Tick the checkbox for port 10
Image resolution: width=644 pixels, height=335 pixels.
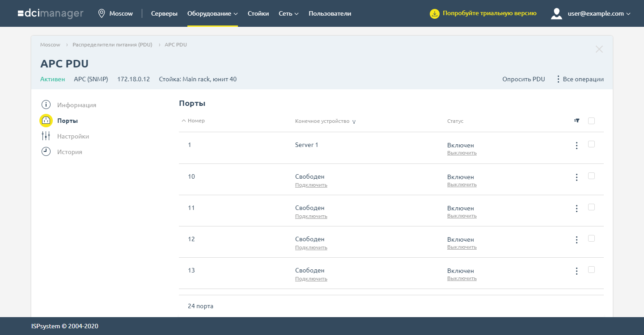[591, 176]
